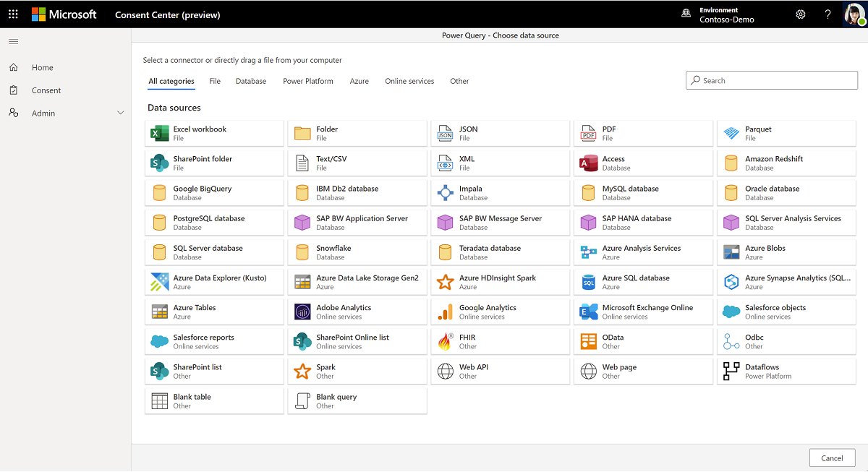
Task: Select the Web page connector
Action: 643,371
